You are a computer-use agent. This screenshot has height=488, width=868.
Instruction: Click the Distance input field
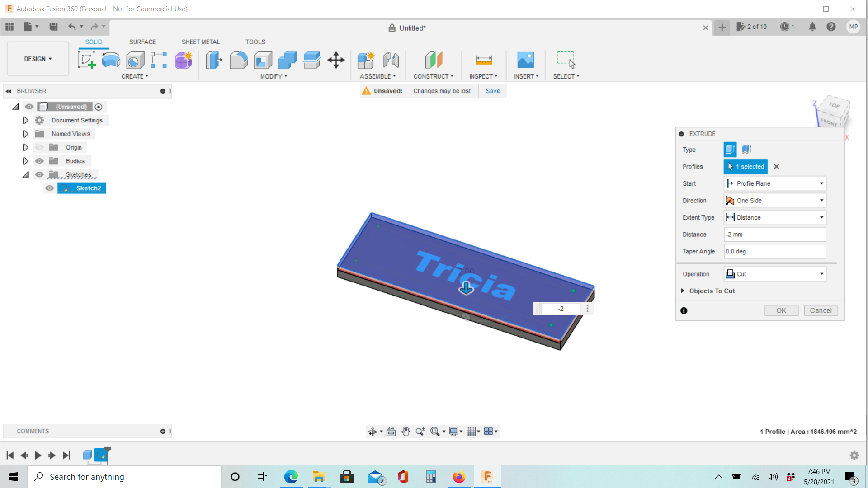pos(775,235)
